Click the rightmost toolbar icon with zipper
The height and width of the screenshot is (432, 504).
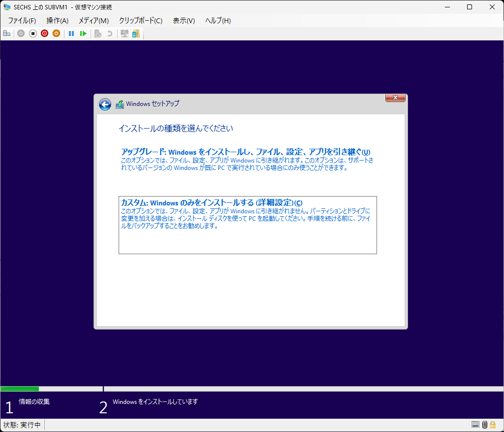point(136,33)
